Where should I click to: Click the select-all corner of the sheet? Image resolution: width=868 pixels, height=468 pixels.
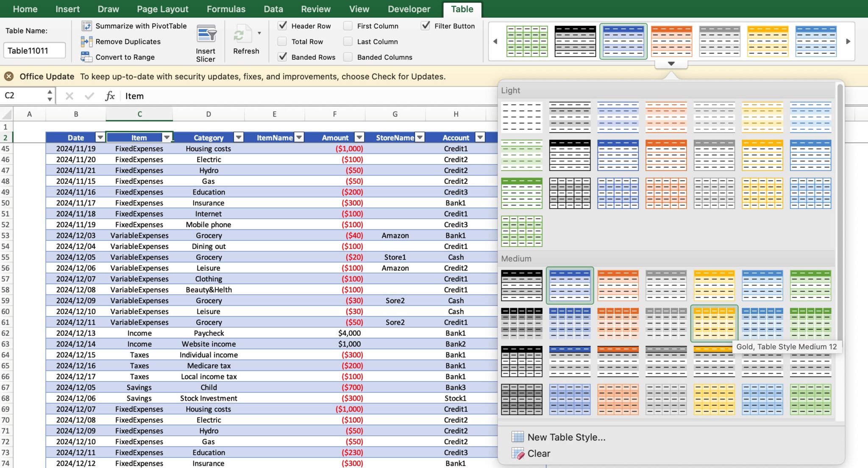tap(6, 114)
